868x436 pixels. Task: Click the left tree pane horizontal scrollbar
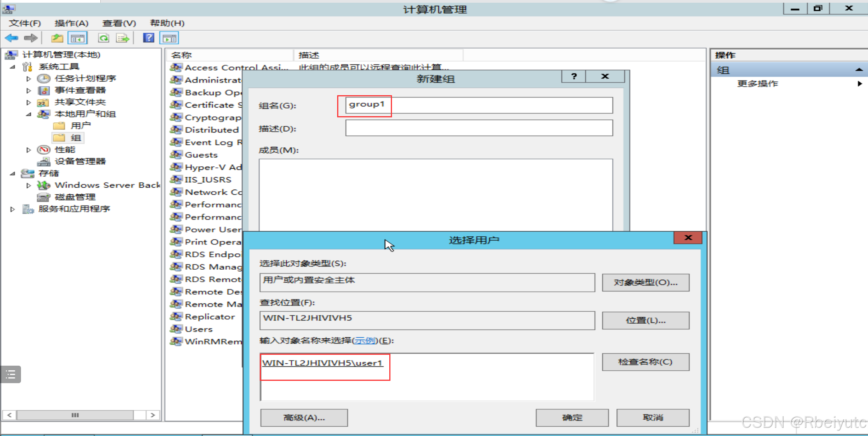(x=75, y=415)
